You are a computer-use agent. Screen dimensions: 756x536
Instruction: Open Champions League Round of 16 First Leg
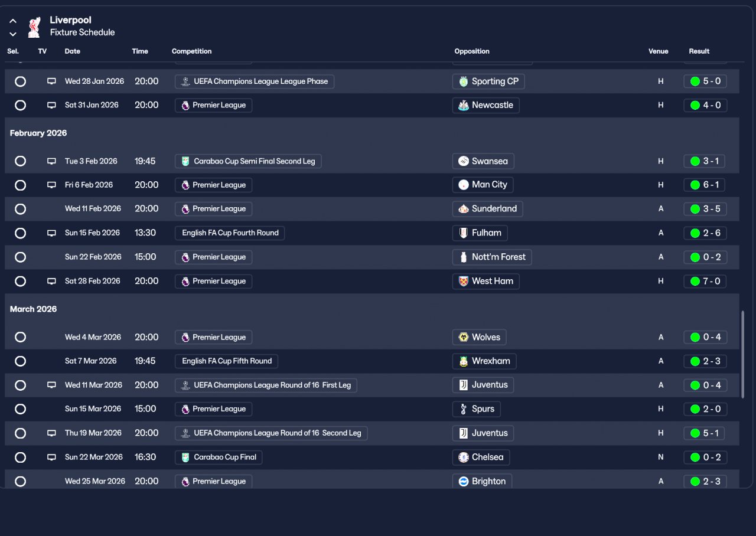click(266, 385)
